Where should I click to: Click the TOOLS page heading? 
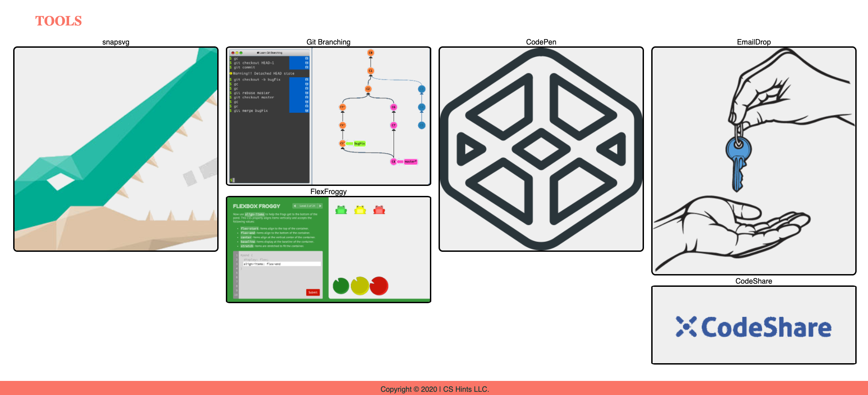[x=59, y=21]
